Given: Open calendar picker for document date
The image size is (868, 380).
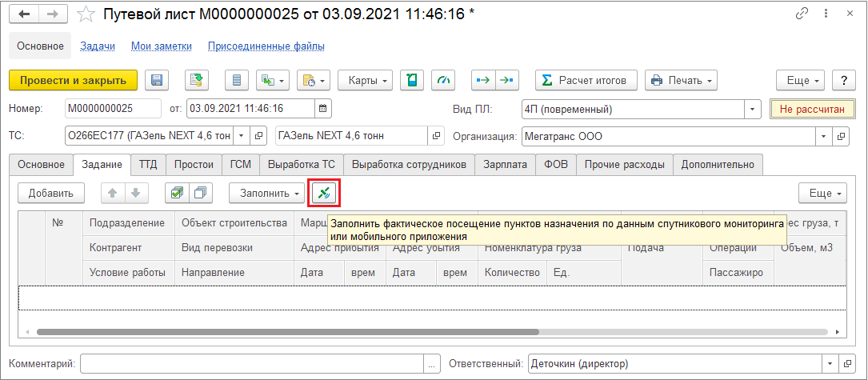Looking at the screenshot, I should (322, 108).
